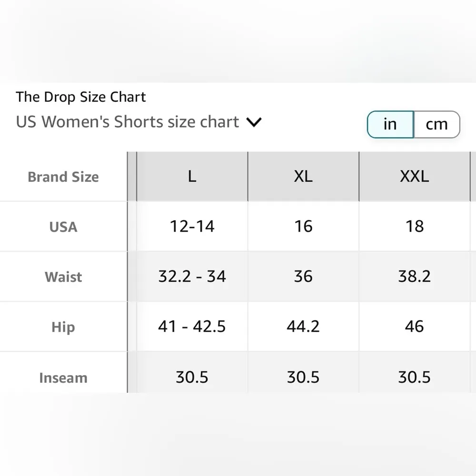
Task: Switch units to cm
Action: [436, 124]
